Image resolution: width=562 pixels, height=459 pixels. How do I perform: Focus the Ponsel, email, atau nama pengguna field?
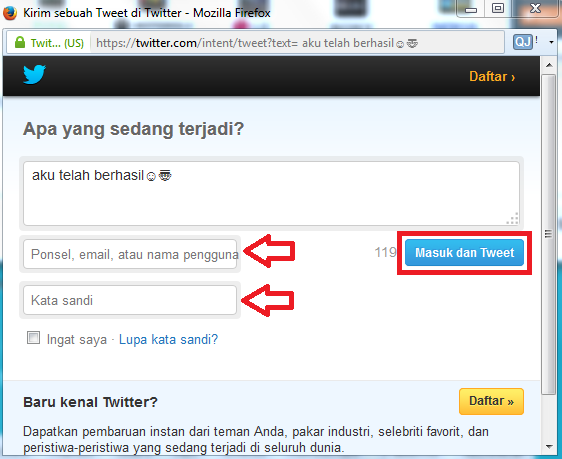(x=130, y=254)
